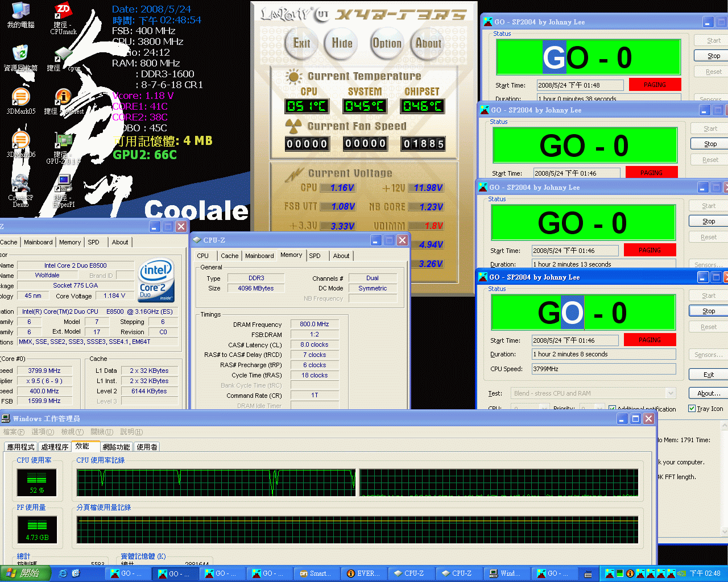Image resolution: width=728 pixels, height=582 pixels.
Task: Click the Exit button in SP2004
Action: pyautogui.click(x=708, y=375)
